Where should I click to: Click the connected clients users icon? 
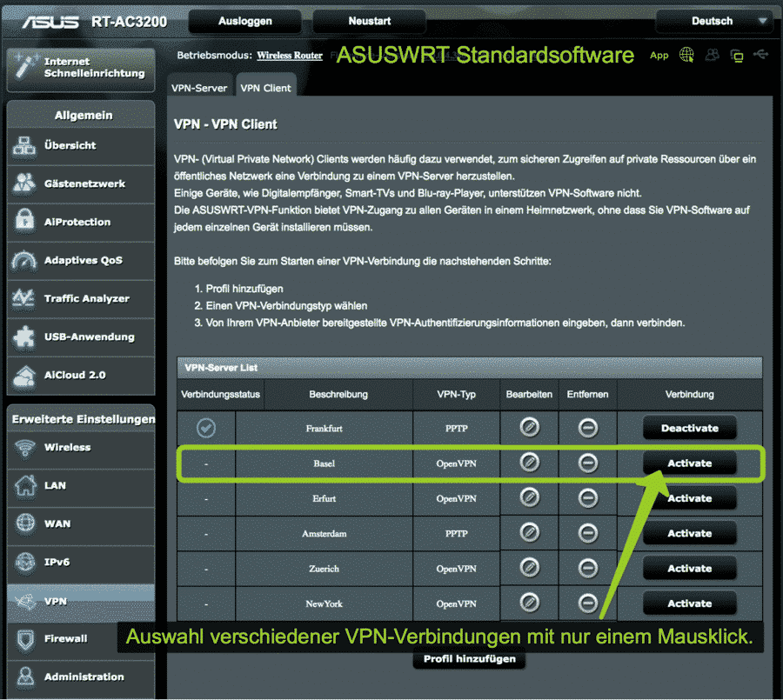(712, 55)
